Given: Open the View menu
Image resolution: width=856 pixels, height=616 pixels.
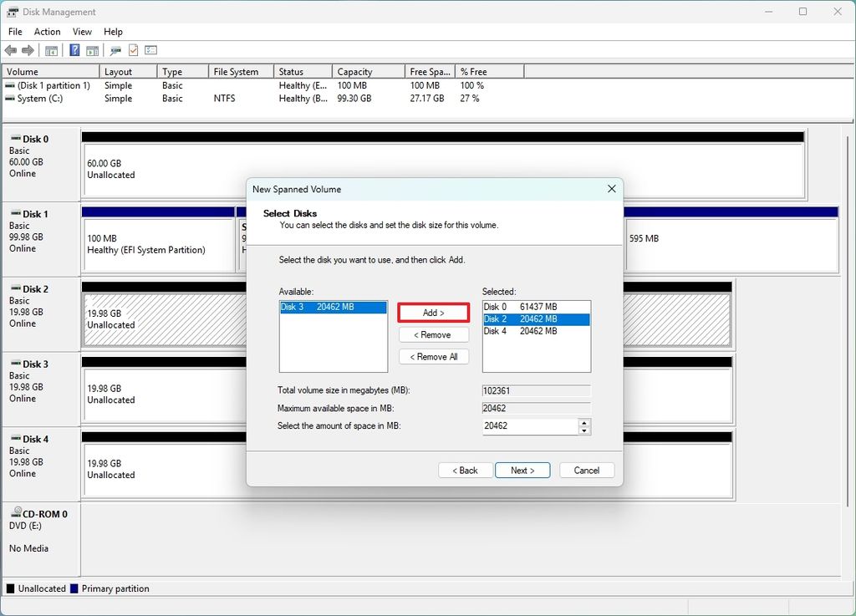Looking at the screenshot, I should coord(81,31).
